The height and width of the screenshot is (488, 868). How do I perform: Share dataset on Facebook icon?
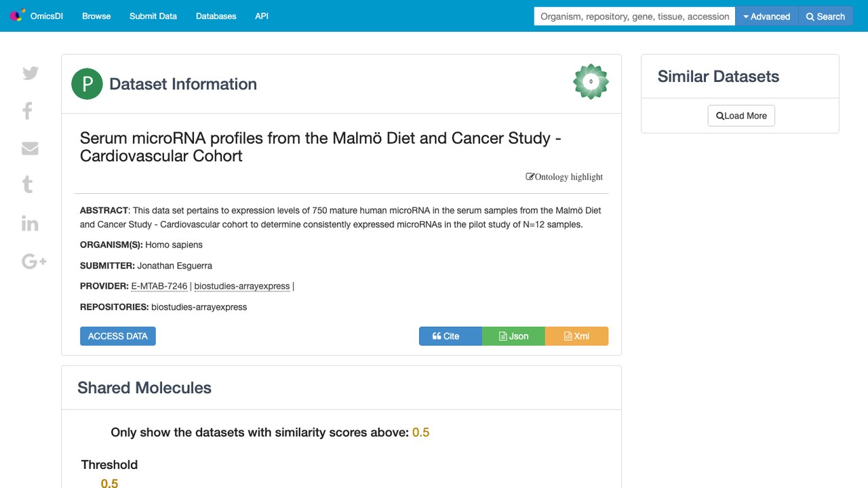pyautogui.click(x=28, y=110)
